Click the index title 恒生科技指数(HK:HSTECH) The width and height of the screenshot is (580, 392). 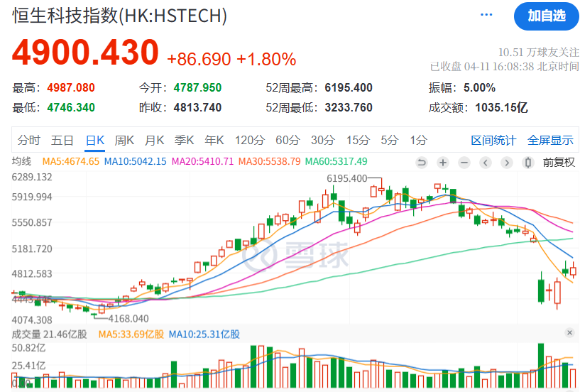[x=119, y=16]
